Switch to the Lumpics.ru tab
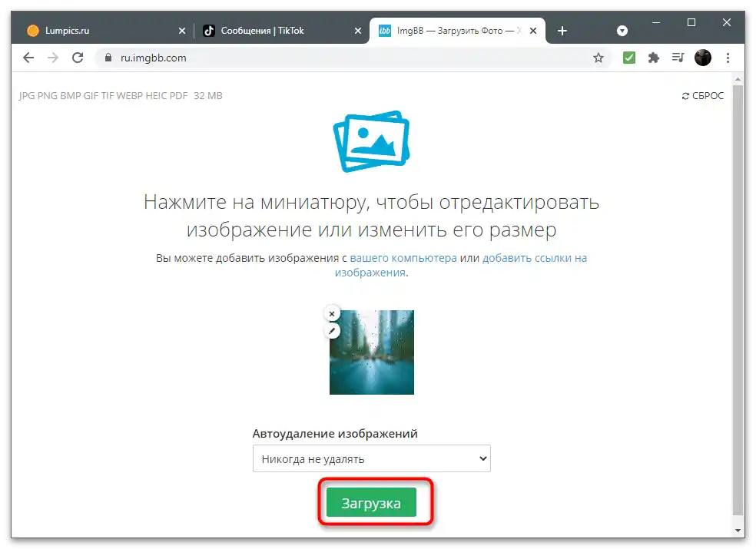 (x=103, y=31)
